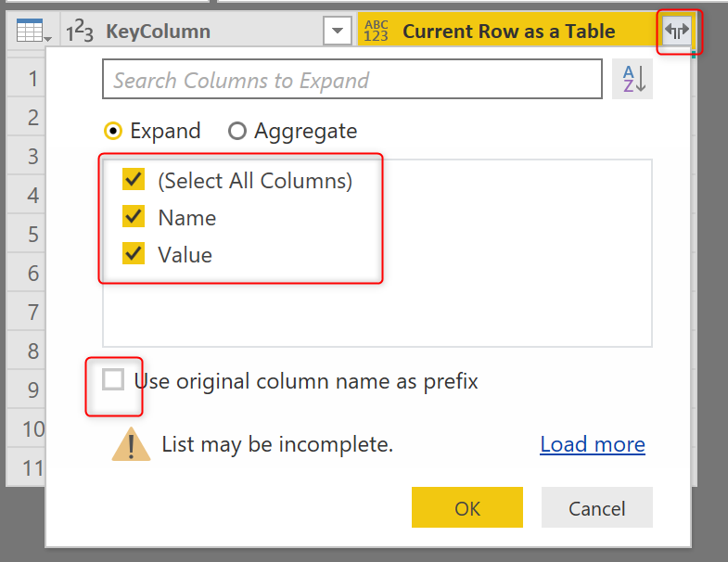Click the yellow warning triangle icon
Screen dimensions: 728x562
131,445
